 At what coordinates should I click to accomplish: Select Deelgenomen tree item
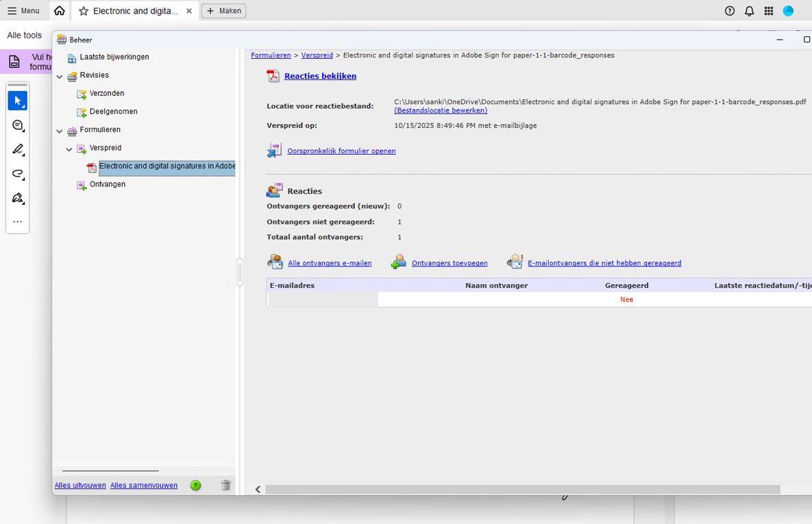(114, 112)
